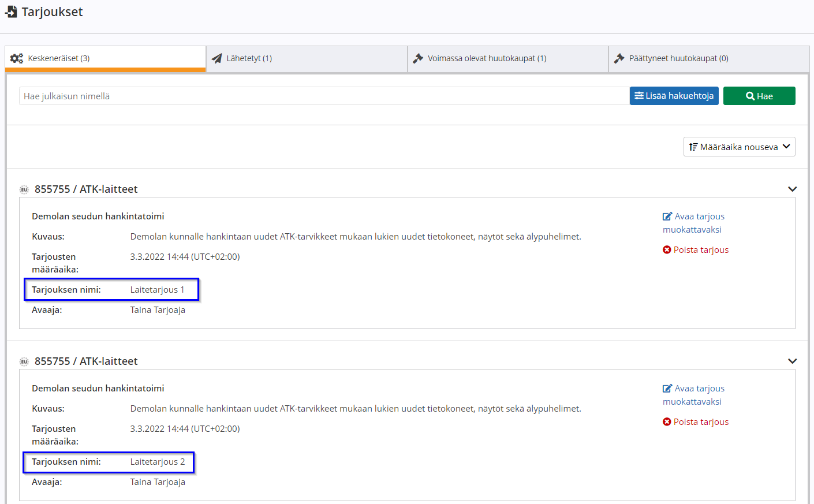Screen dimensions: 814x504
Task: Click the green Hae search button
Action: click(x=759, y=96)
